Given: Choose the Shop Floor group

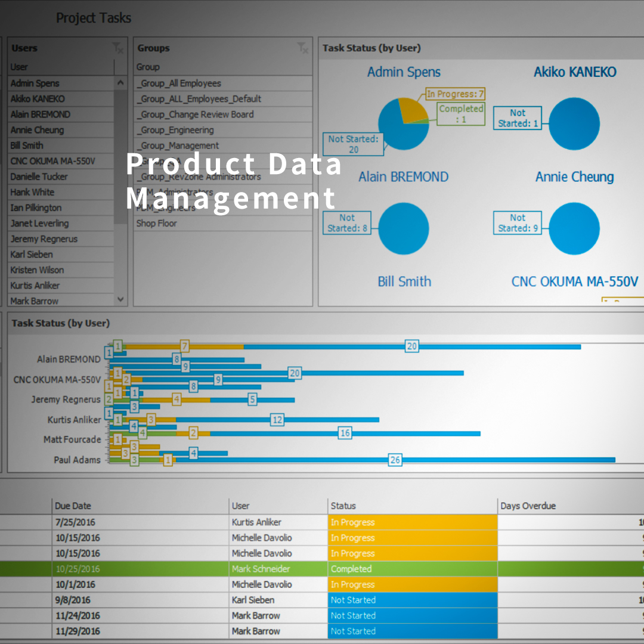Looking at the screenshot, I should (x=156, y=224).
